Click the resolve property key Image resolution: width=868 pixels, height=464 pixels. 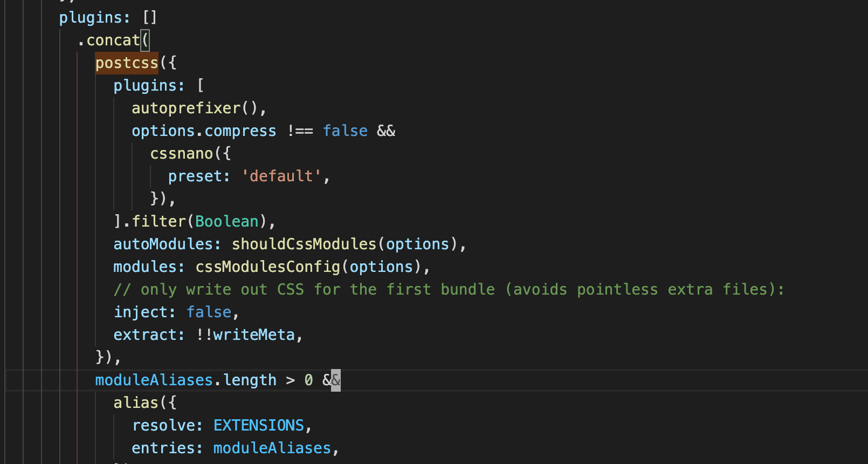coord(163,426)
